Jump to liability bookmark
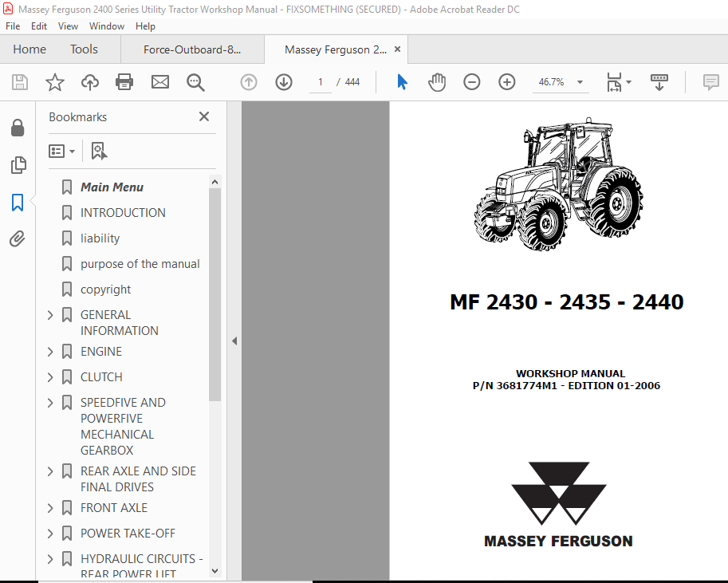Screen dimensions: 728x583 pos(100,238)
